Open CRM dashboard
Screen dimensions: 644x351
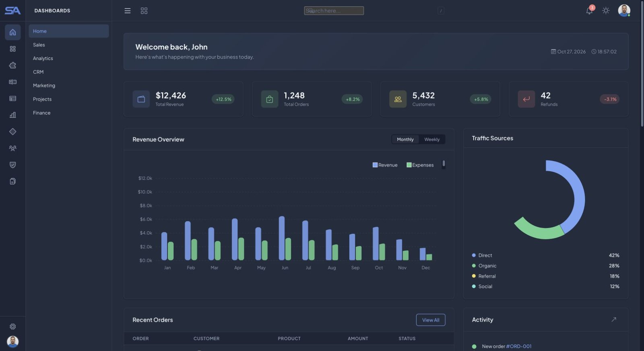pos(69,72)
